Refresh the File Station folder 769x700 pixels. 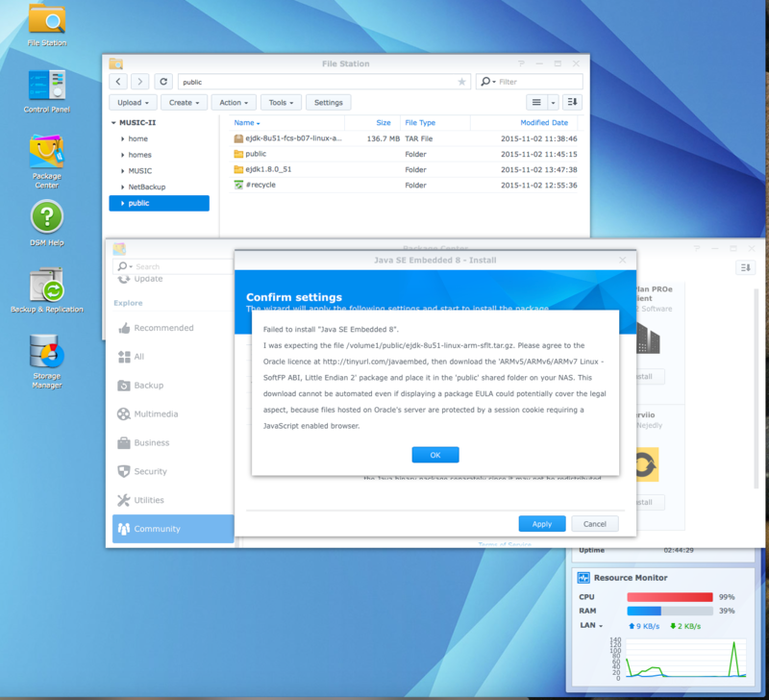[x=163, y=82]
